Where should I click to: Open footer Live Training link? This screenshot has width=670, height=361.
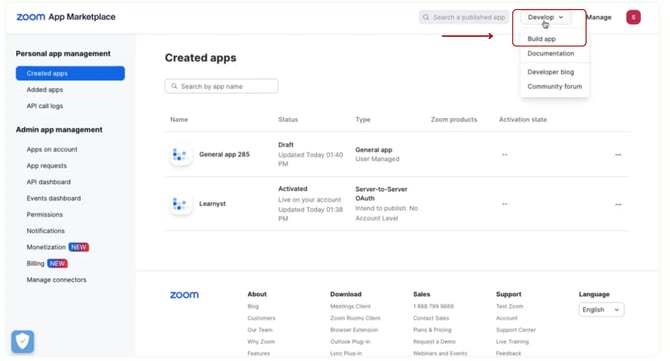click(x=512, y=342)
